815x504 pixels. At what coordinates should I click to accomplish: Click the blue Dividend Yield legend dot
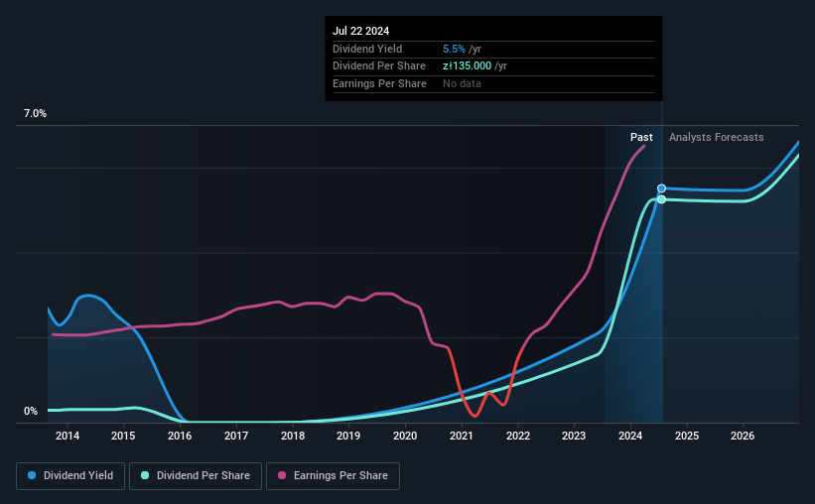(x=32, y=475)
